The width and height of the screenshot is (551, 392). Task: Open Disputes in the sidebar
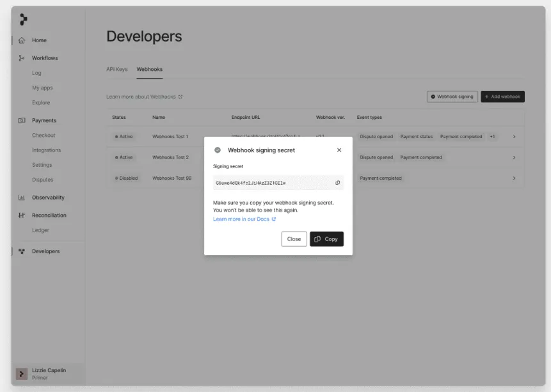42,180
